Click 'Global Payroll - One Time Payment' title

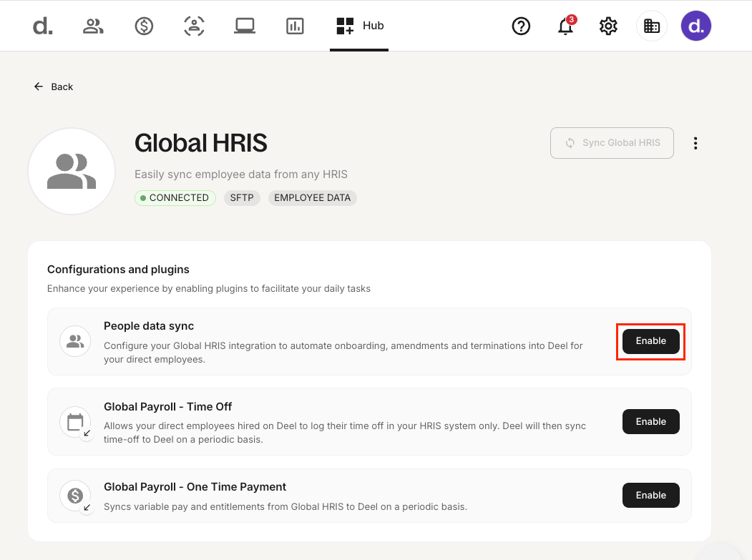[x=195, y=487]
